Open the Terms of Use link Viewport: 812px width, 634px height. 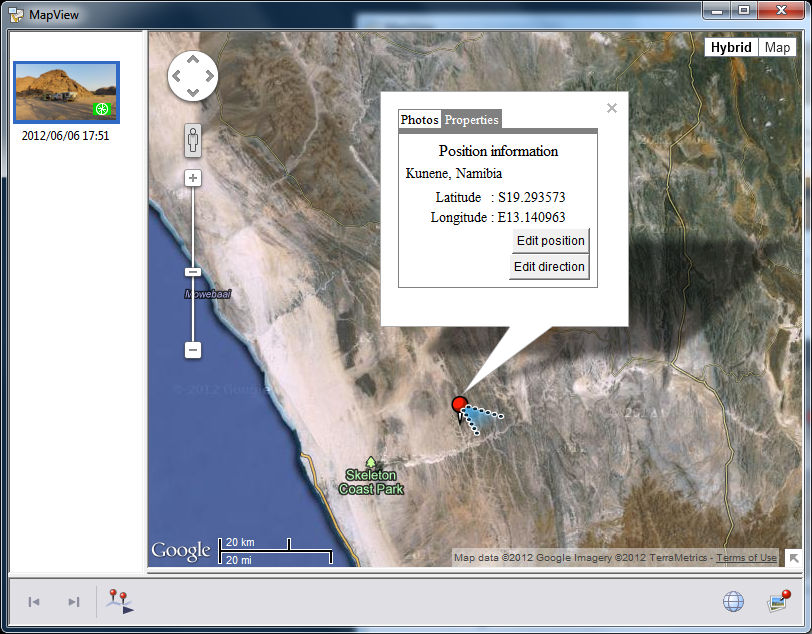click(x=746, y=558)
